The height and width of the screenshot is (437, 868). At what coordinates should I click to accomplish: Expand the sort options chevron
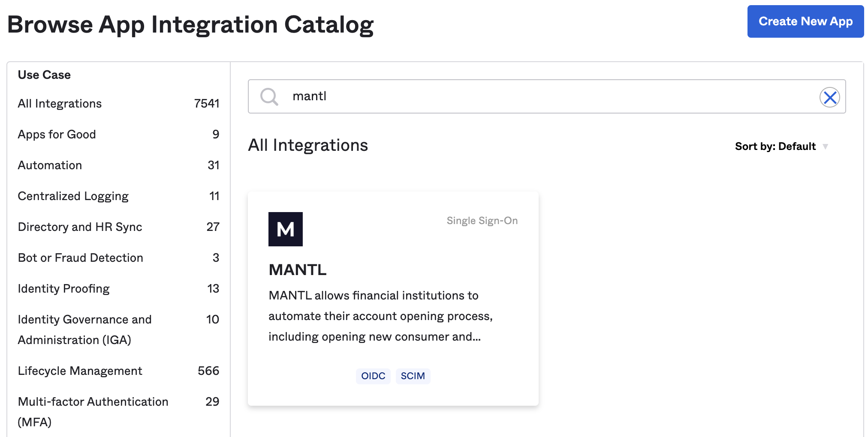[x=826, y=146]
